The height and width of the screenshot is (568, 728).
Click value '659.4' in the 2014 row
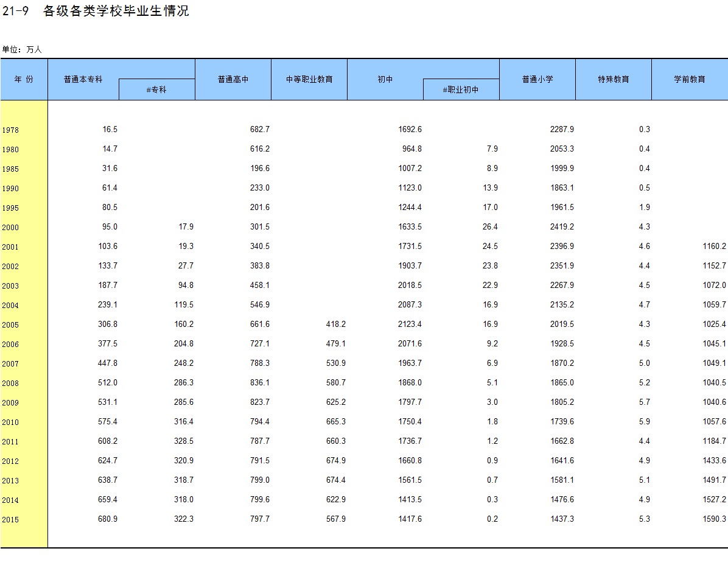pos(108,500)
